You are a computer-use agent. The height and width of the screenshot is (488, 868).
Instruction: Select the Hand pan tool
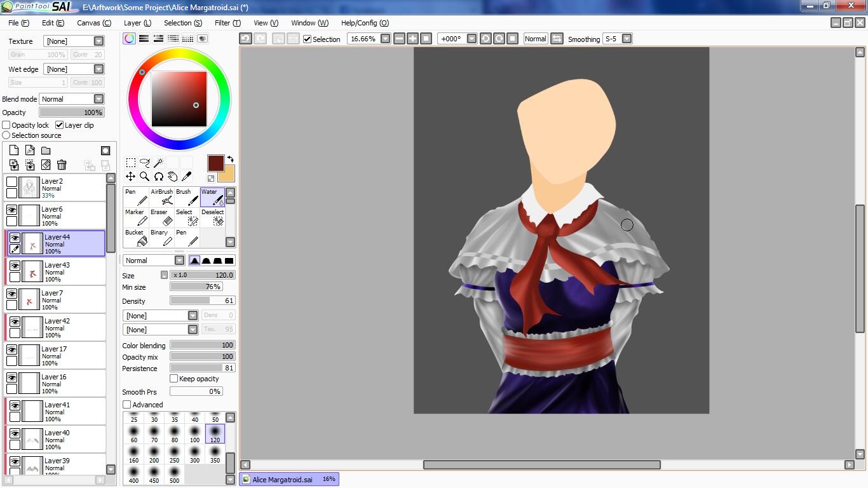tap(173, 177)
